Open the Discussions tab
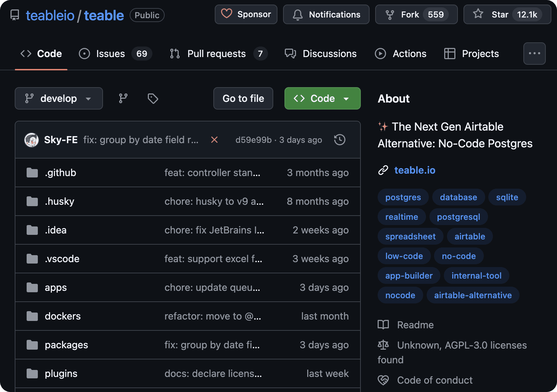 (x=321, y=54)
